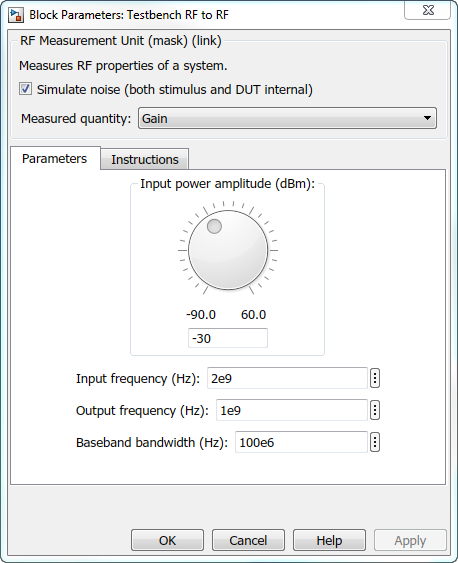Click the Simulink block icon in title bar
Screen dimensions: 458x563
(17, 15)
